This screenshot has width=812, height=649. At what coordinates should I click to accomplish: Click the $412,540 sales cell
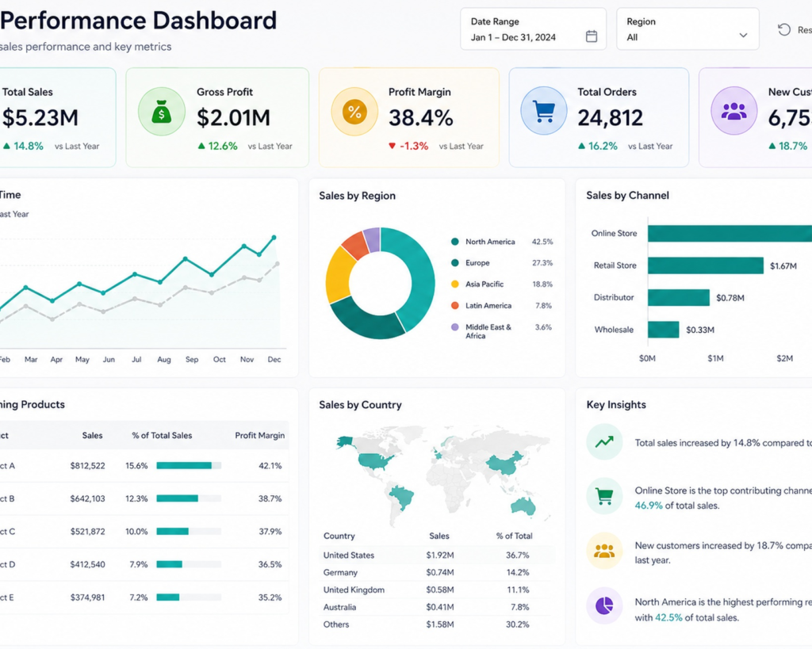pyautogui.click(x=87, y=564)
